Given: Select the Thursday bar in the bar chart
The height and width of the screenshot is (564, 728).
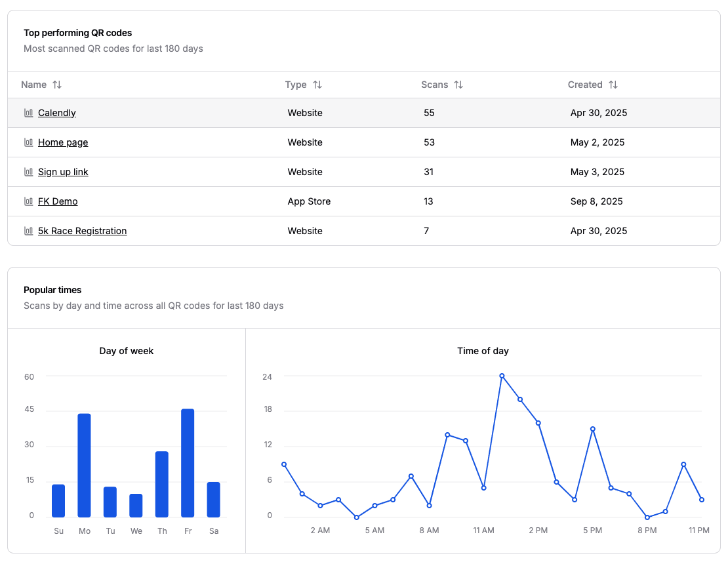Looking at the screenshot, I should 162,484.
